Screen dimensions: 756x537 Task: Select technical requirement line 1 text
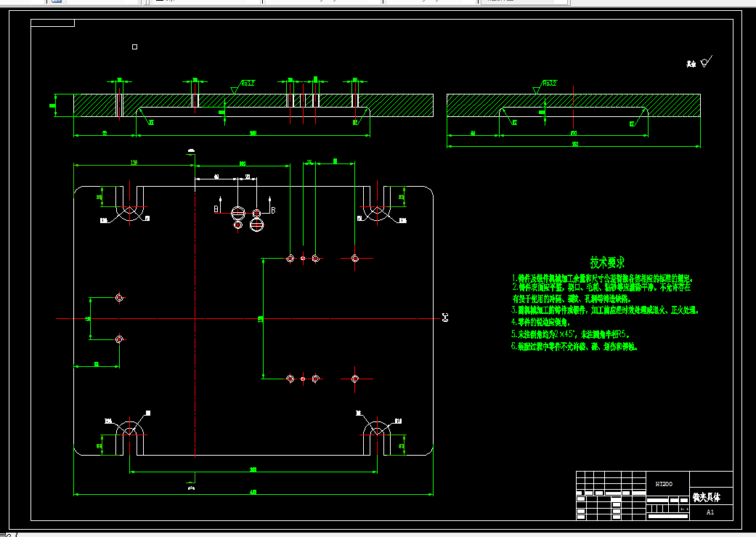pyautogui.click(x=603, y=278)
